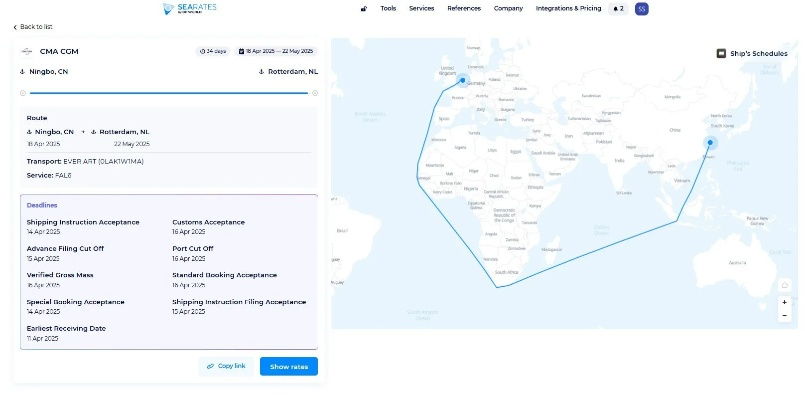The height and width of the screenshot is (400, 805).
Task: Open Integrations & Pricing menu
Action: (x=568, y=8)
